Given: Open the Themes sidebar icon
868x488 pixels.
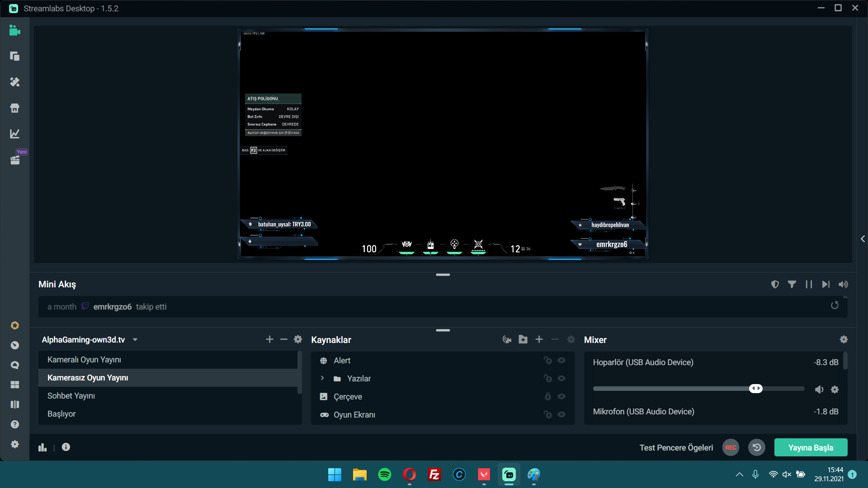Looking at the screenshot, I should [x=15, y=82].
